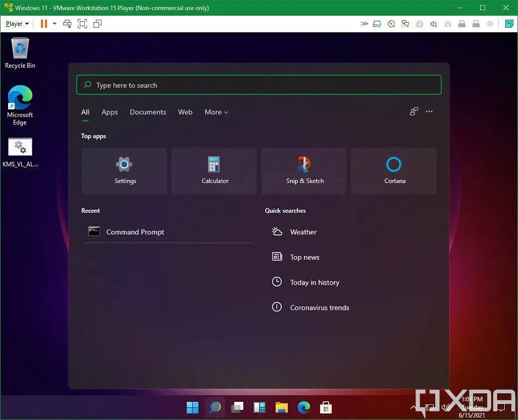518x420 pixels.
Task: Click the hard disk icon in VMware toolbar
Action: [377, 24]
